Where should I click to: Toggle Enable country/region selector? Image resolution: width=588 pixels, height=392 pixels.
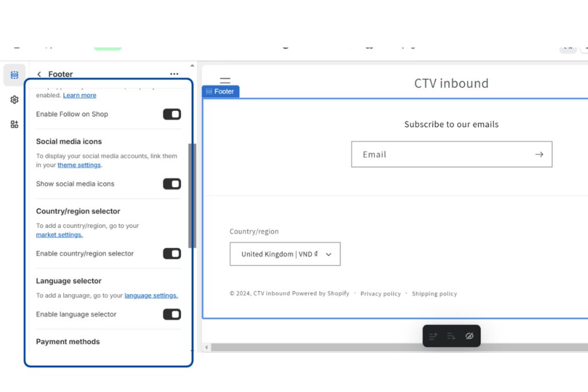point(172,254)
